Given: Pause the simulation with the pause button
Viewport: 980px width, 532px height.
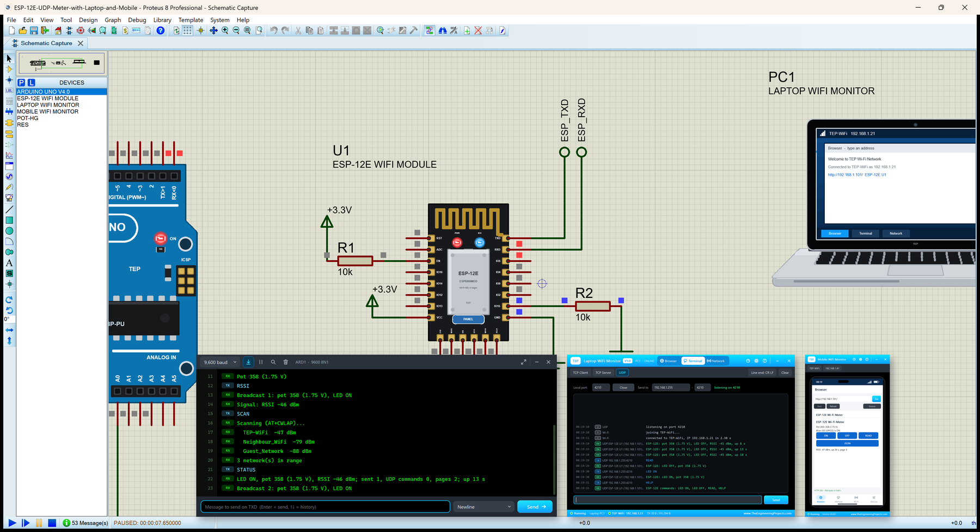Looking at the screenshot, I should click(39, 523).
